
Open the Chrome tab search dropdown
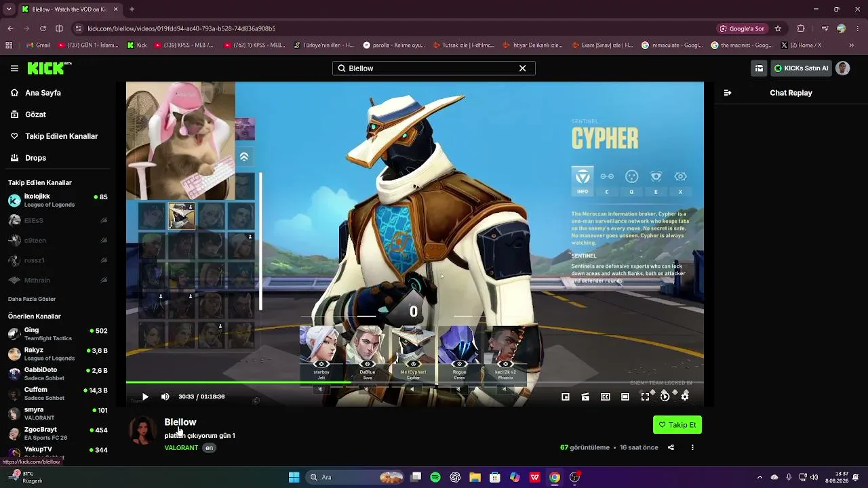tap(9, 9)
